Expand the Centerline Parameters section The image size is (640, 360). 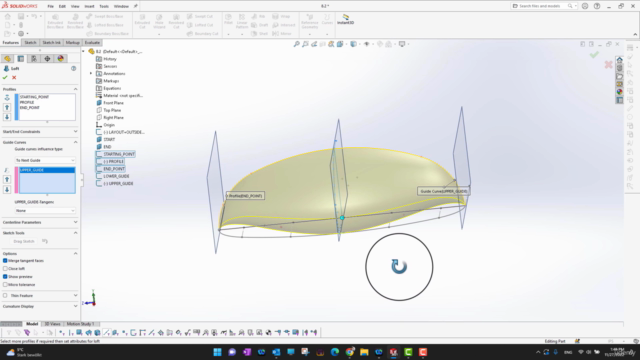(76, 222)
